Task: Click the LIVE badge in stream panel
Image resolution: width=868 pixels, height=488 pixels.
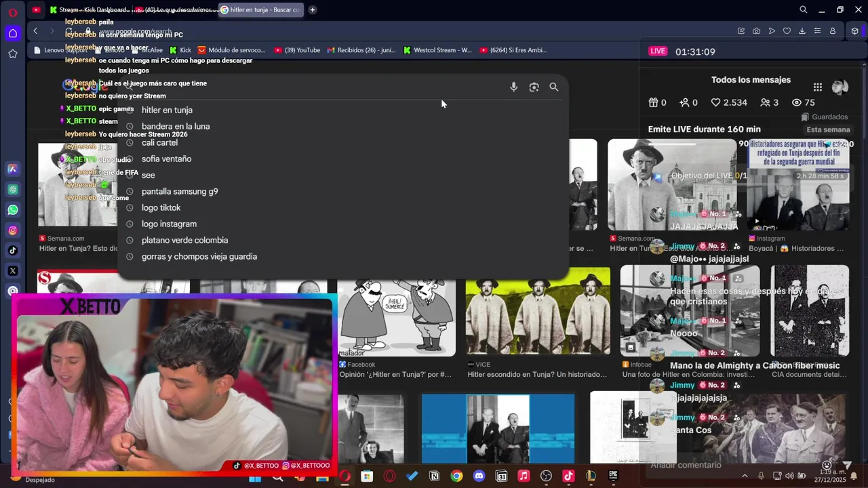Action: 658,52
